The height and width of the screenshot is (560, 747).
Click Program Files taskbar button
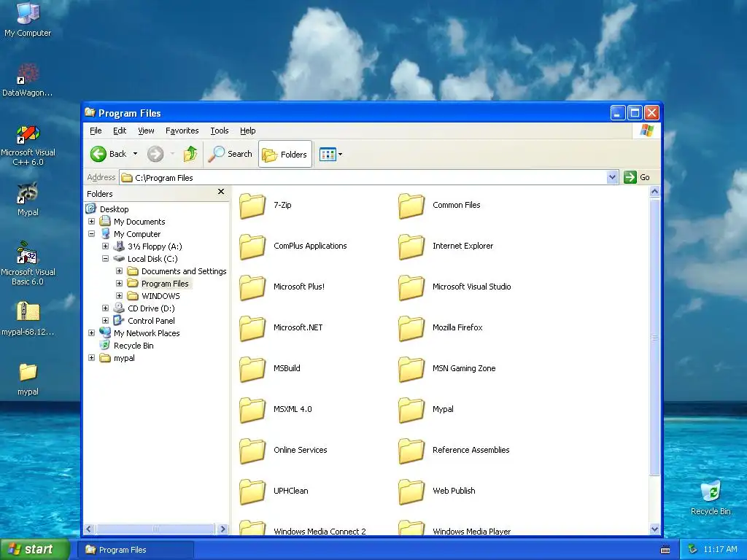pyautogui.click(x=135, y=550)
